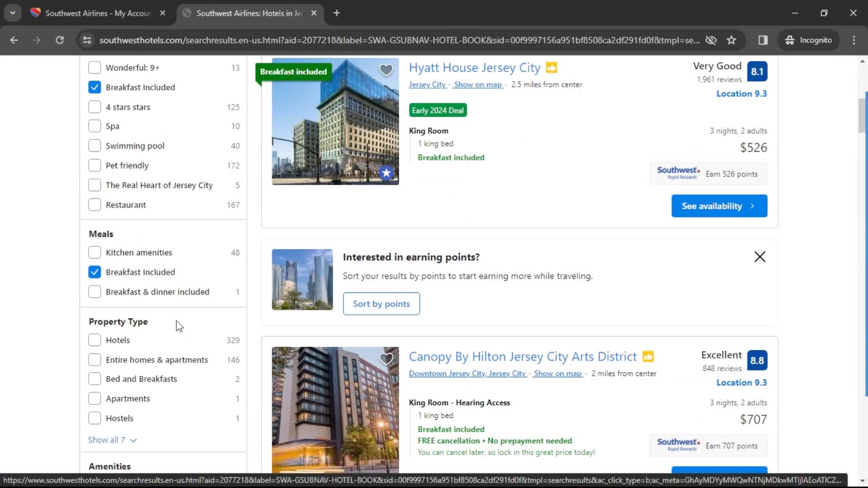The image size is (868, 488).
Task: Click the Hyatt House hotel photo thumbnail
Action: point(335,122)
